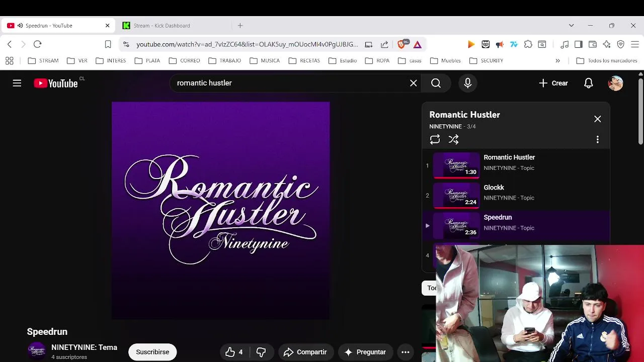Open the NINETYNINE channel avatar
644x362 pixels.
click(37, 351)
